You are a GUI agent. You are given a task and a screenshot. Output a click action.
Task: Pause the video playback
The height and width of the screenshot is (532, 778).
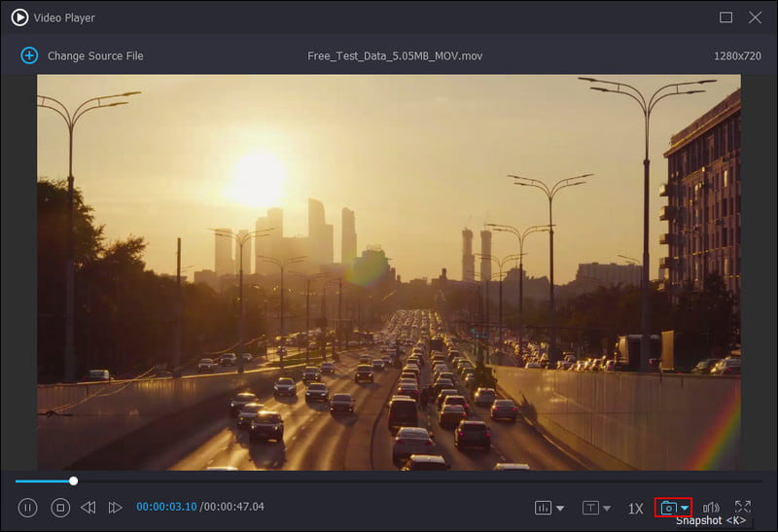[28, 507]
